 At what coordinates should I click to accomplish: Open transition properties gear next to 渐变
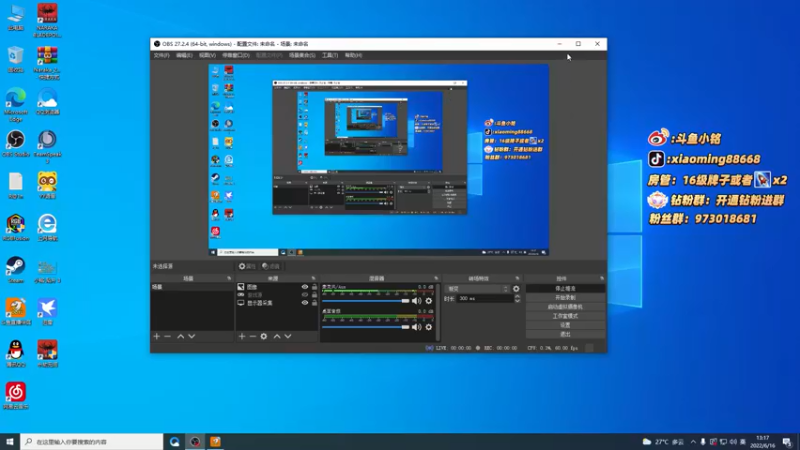point(516,289)
